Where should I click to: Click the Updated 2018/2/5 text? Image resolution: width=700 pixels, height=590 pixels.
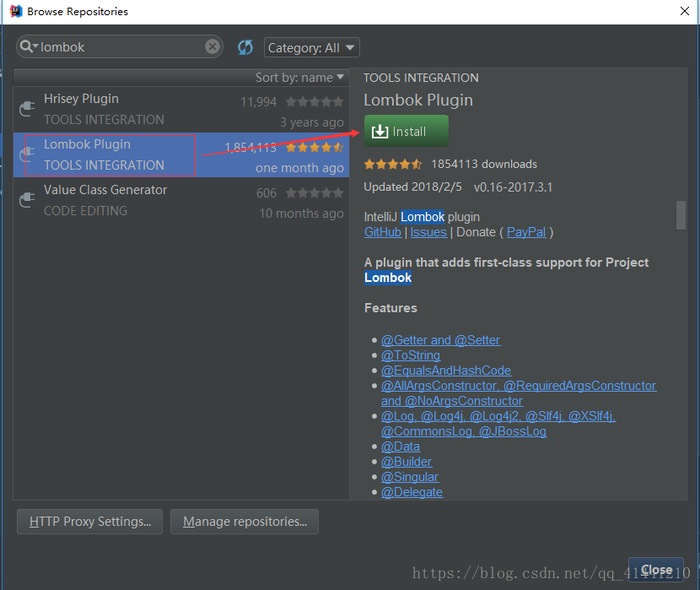(413, 187)
